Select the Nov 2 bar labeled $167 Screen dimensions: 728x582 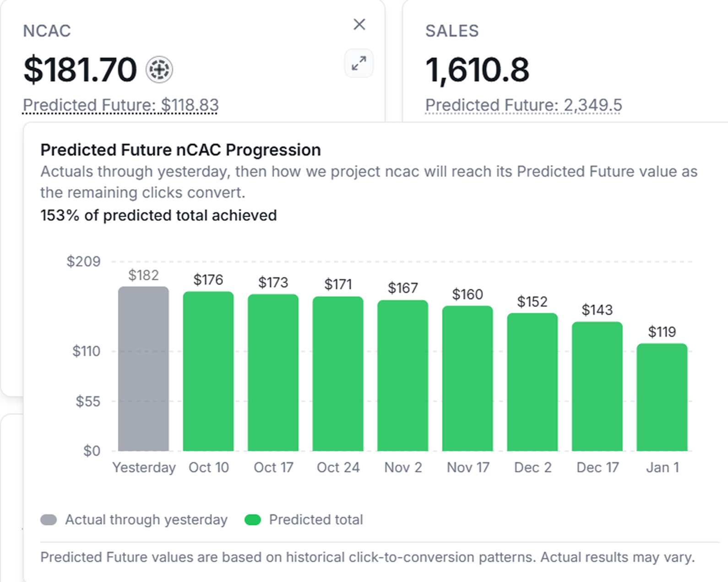tap(403, 376)
